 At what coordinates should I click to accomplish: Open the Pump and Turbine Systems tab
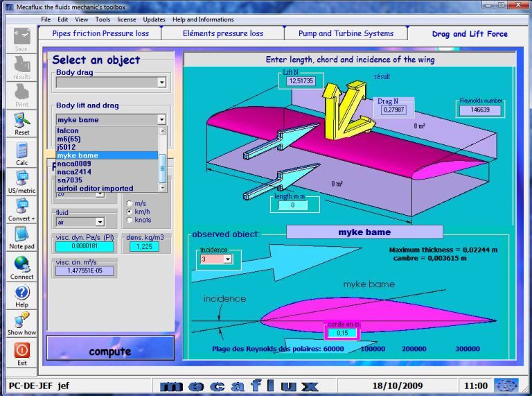[346, 33]
